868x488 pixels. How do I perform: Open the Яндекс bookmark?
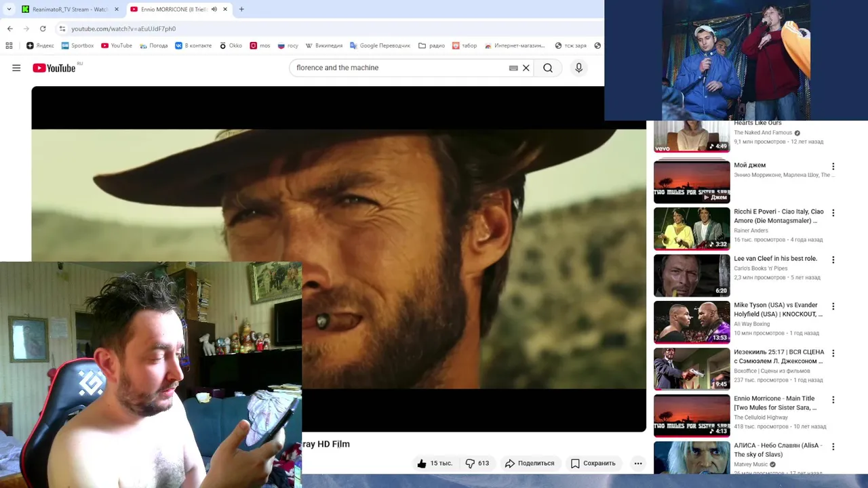point(40,45)
